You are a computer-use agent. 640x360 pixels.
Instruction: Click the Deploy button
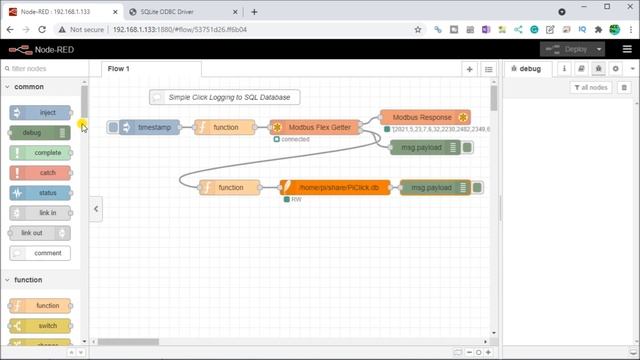click(x=567, y=49)
